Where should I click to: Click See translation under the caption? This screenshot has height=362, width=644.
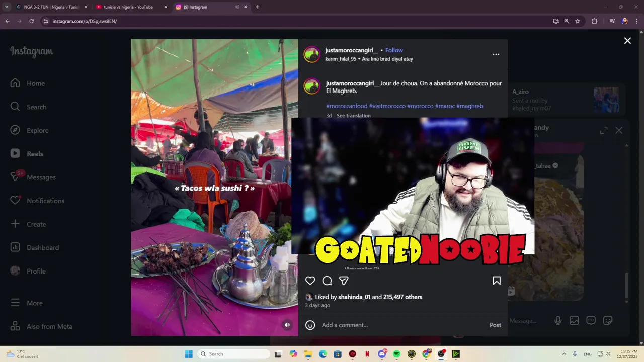point(354,116)
